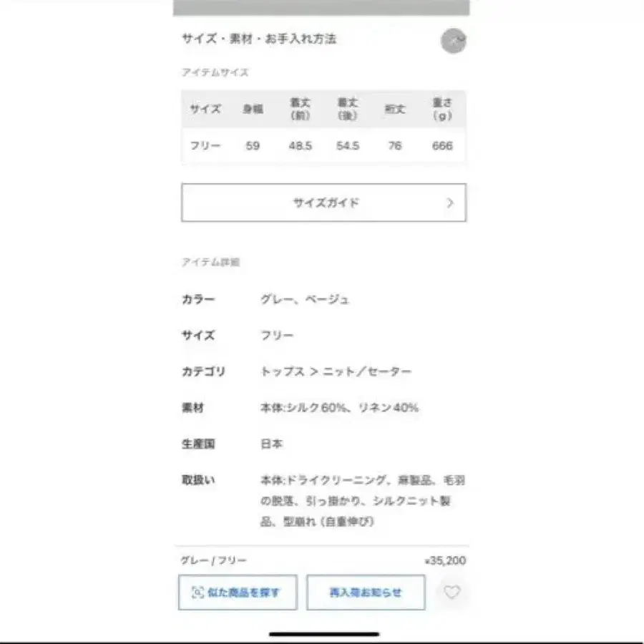Click the カラー row label

[198, 299]
